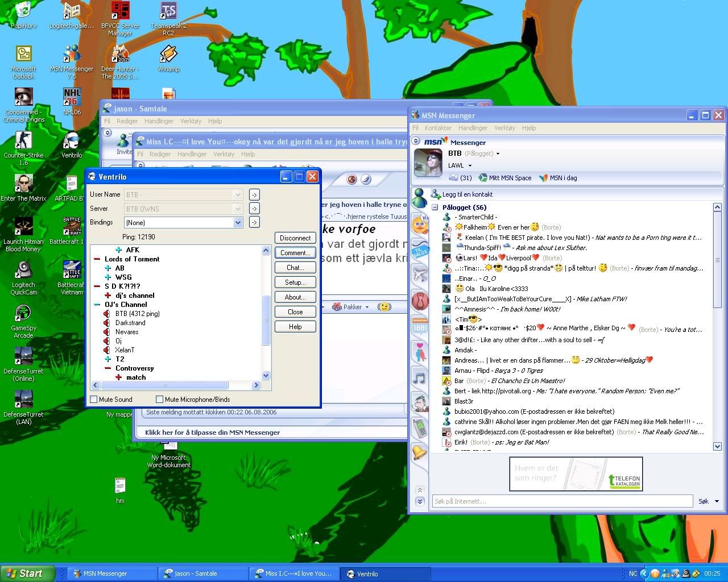Click the Legg til en kontakt icon

[x=436, y=194]
